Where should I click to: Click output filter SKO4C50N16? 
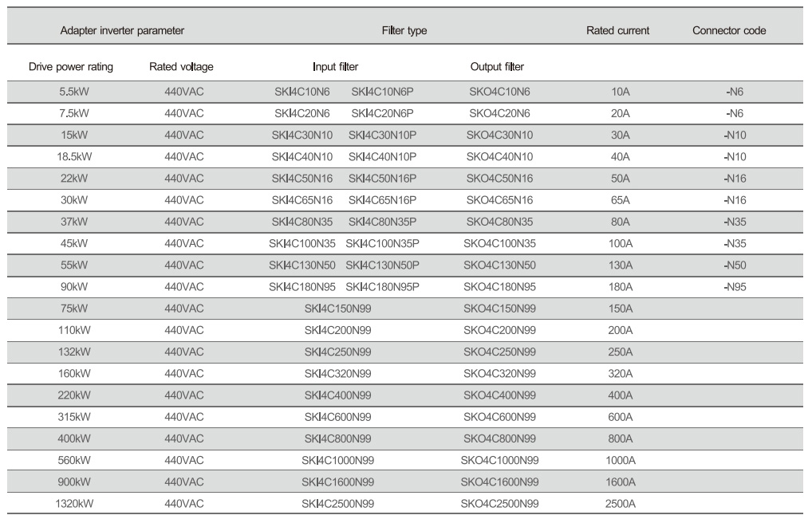pyautogui.click(x=500, y=179)
